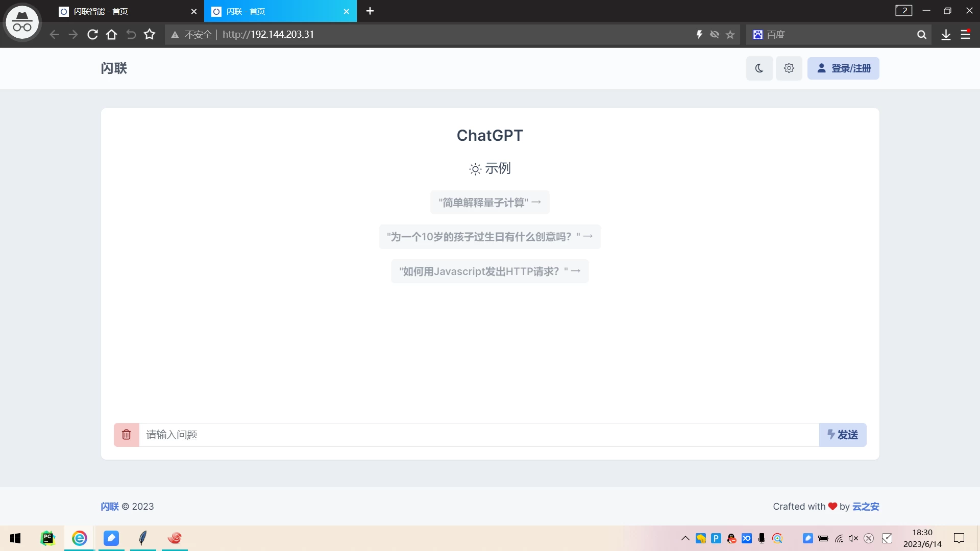Open browser downloads with the arrow icon
The width and height of the screenshot is (980, 551).
[x=946, y=35]
